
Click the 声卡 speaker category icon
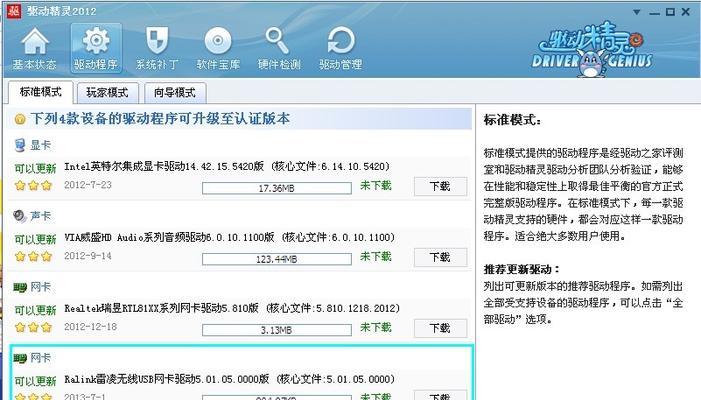coord(20,216)
